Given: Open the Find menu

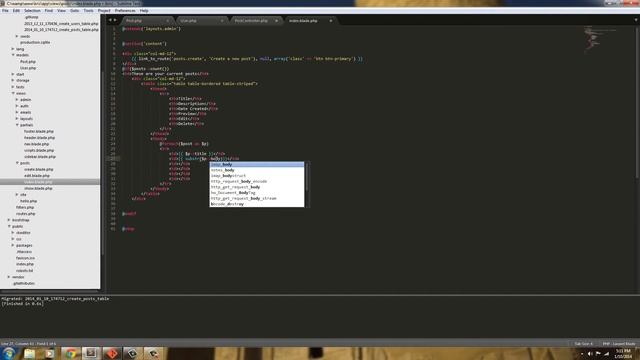Looking at the screenshot, I should tap(49, 11).
